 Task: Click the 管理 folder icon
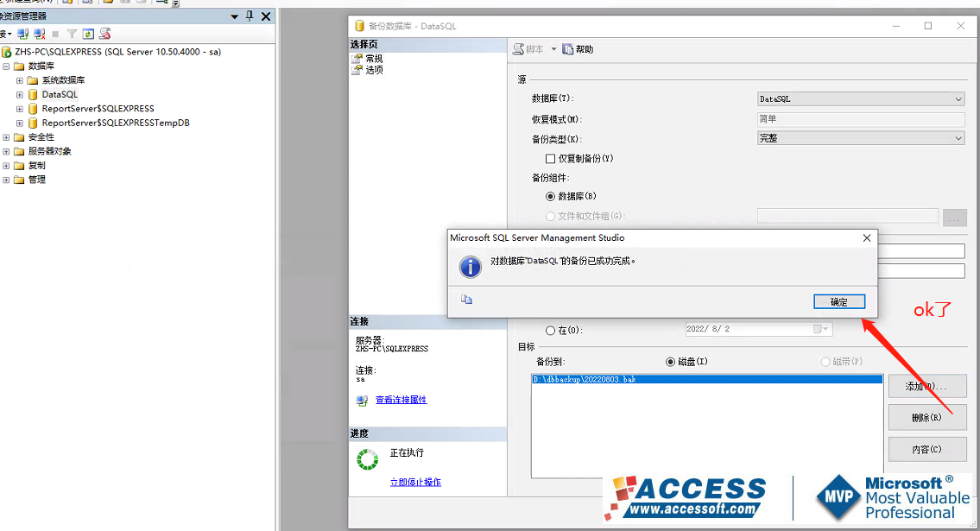pos(19,180)
